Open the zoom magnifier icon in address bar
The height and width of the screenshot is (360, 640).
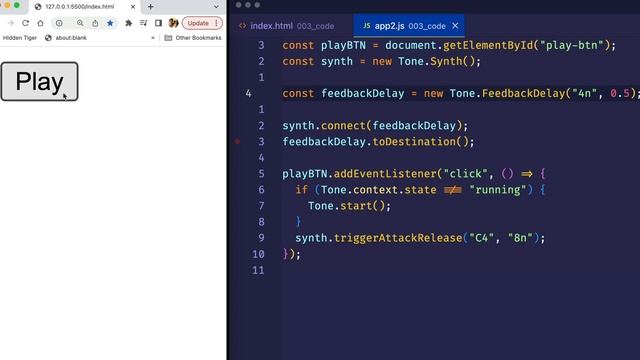click(80, 23)
